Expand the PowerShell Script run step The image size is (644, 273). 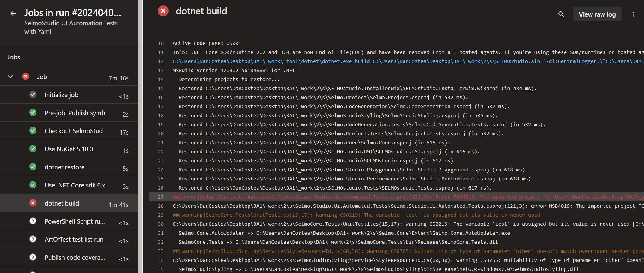click(x=33, y=221)
